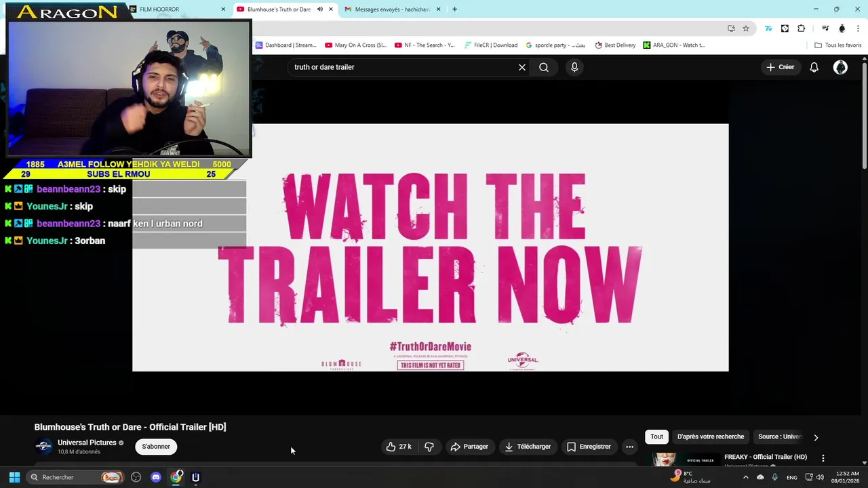Open options menu for FREAKY trailer

coord(823,458)
